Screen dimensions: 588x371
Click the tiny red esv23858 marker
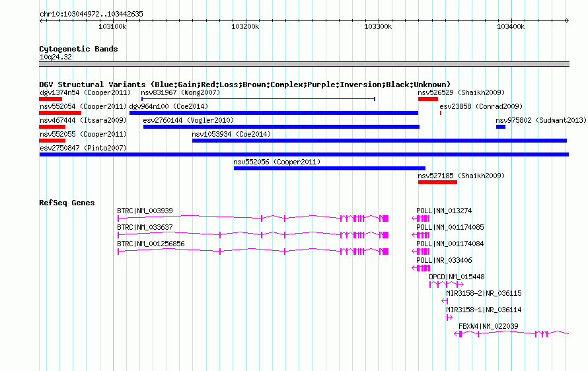tap(441, 113)
